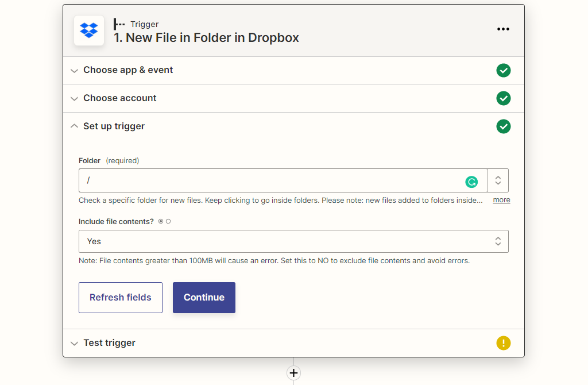Click the Refresh fields button

click(120, 297)
